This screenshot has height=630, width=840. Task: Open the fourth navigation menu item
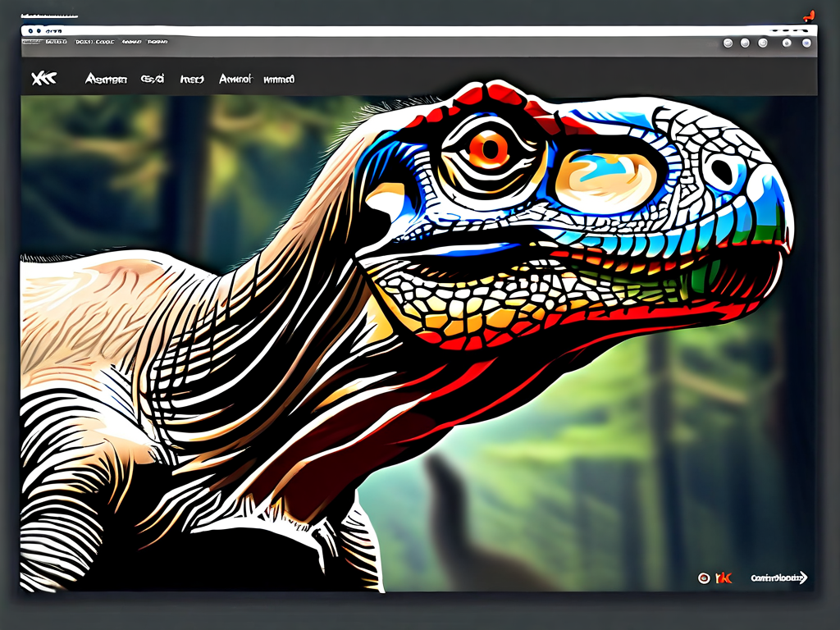coord(235,80)
